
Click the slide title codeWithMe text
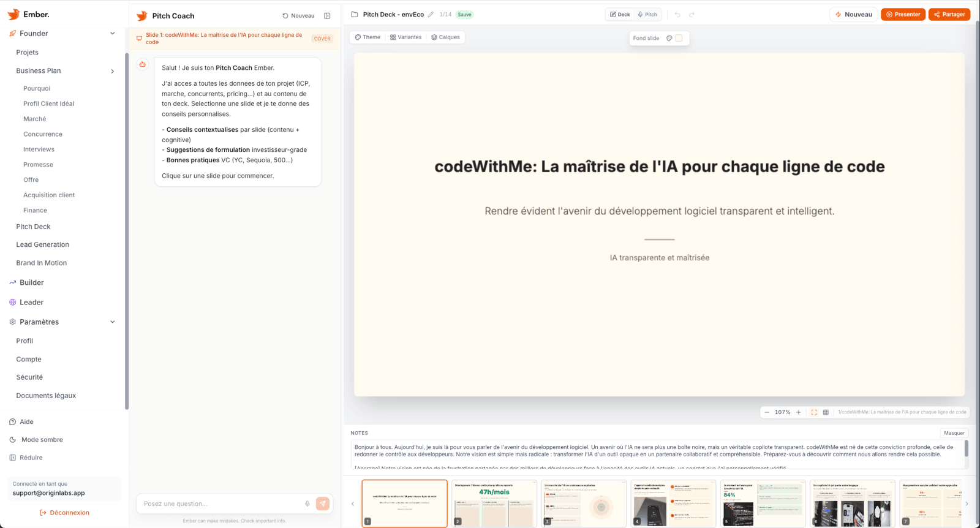(660, 167)
